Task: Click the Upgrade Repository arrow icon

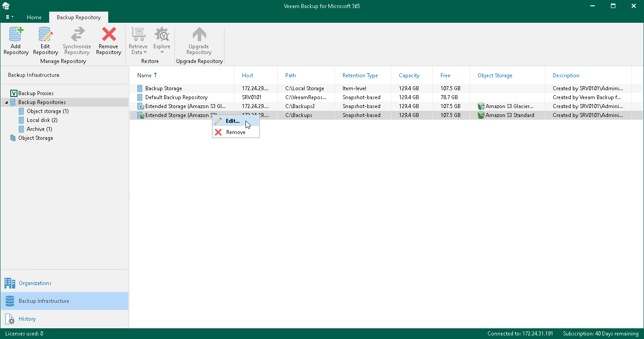Action: click(199, 34)
